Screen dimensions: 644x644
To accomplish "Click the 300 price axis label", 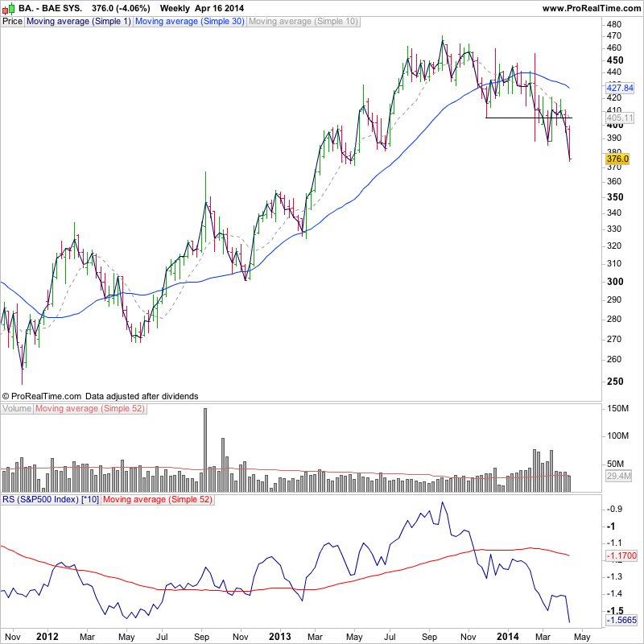I will click(x=615, y=282).
